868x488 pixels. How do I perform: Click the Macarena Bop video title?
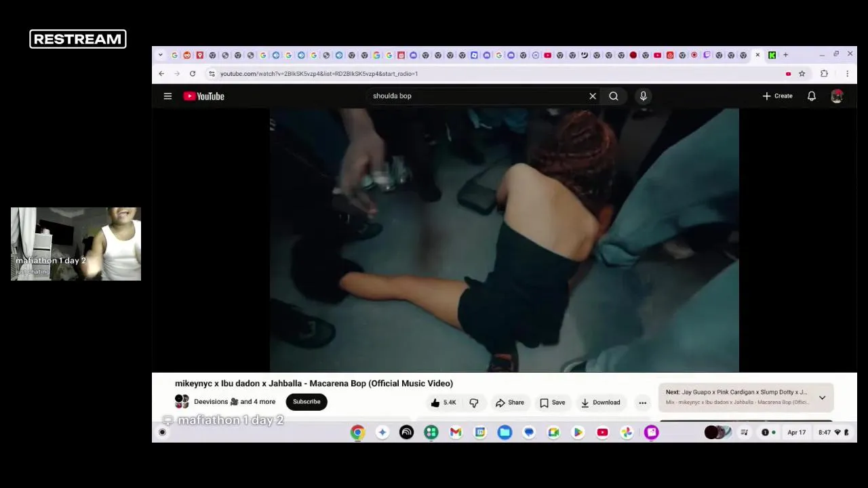(314, 384)
